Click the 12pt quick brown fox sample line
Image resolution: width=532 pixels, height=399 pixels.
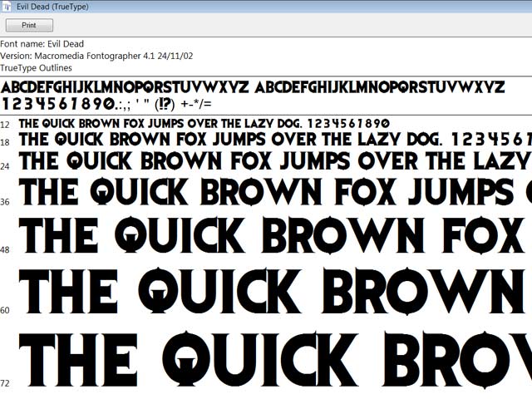[x=204, y=123]
